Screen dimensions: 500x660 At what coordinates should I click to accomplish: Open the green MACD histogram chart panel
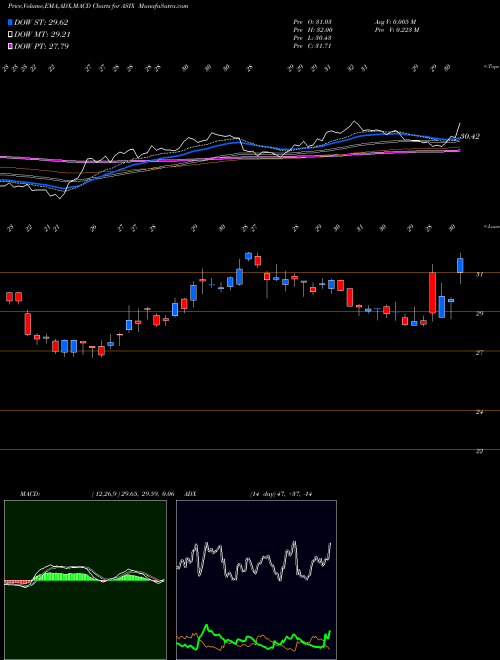point(85,580)
